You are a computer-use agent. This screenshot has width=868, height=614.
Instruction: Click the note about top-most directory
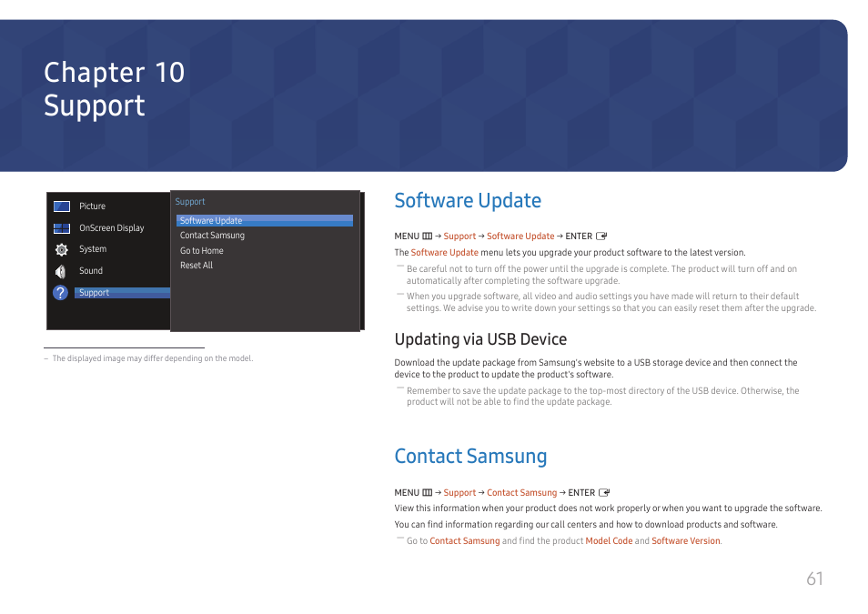[x=603, y=397]
